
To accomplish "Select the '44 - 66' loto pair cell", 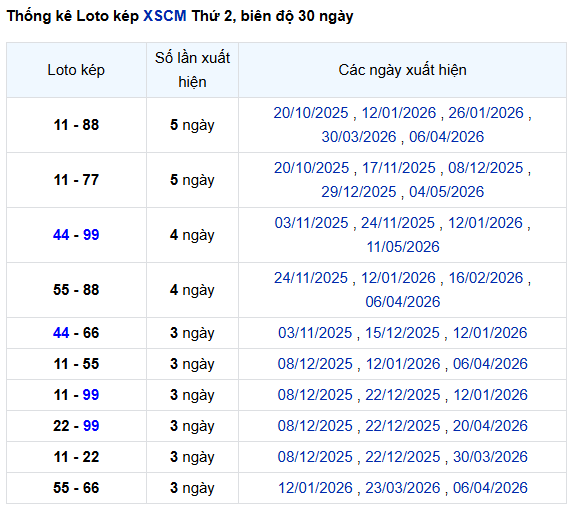I will click(x=76, y=333).
